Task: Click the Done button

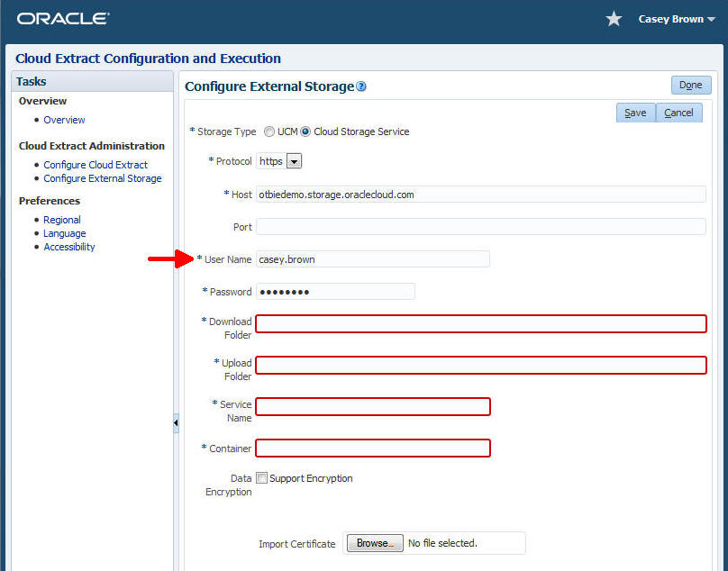Action: click(x=691, y=84)
